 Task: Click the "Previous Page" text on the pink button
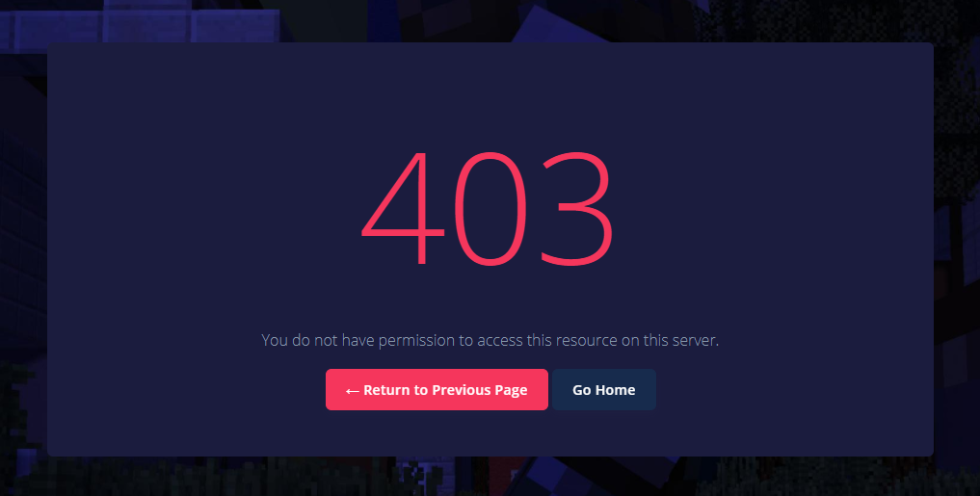coord(479,390)
